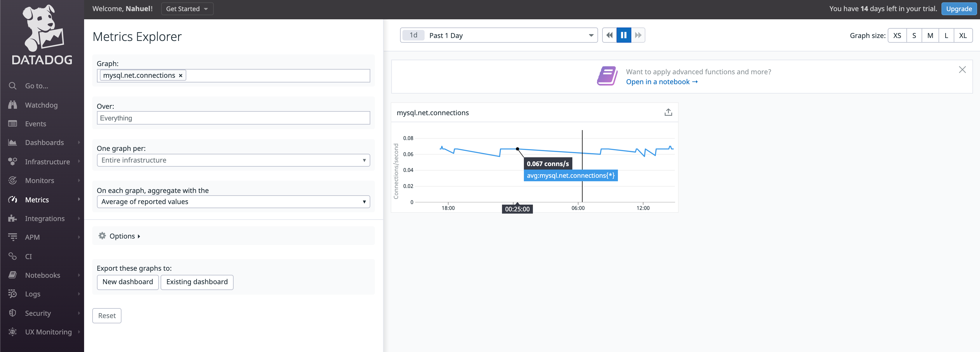The image size is (980, 352).
Task: Click the 0.067 conns/s tooltip value
Action: pyautogui.click(x=548, y=164)
